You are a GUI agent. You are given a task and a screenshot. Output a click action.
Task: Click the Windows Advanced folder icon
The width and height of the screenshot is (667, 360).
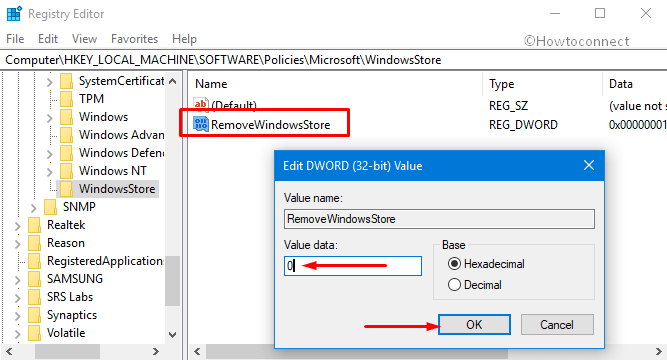pos(66,135)
